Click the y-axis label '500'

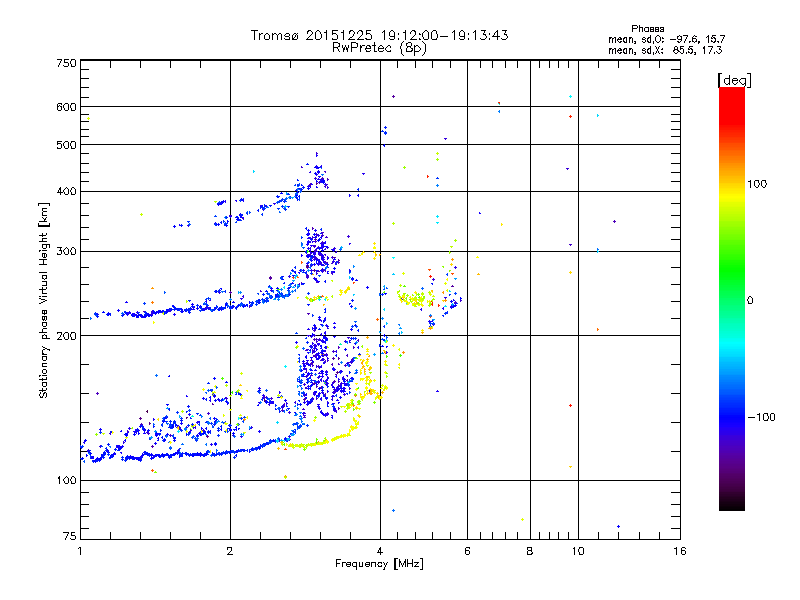[66, 145]
